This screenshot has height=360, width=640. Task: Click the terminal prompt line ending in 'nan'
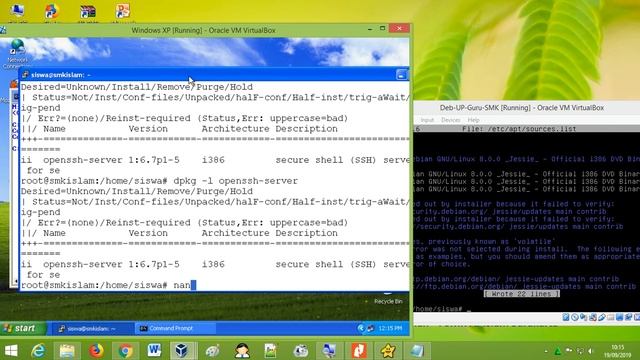tap(109, 285)
